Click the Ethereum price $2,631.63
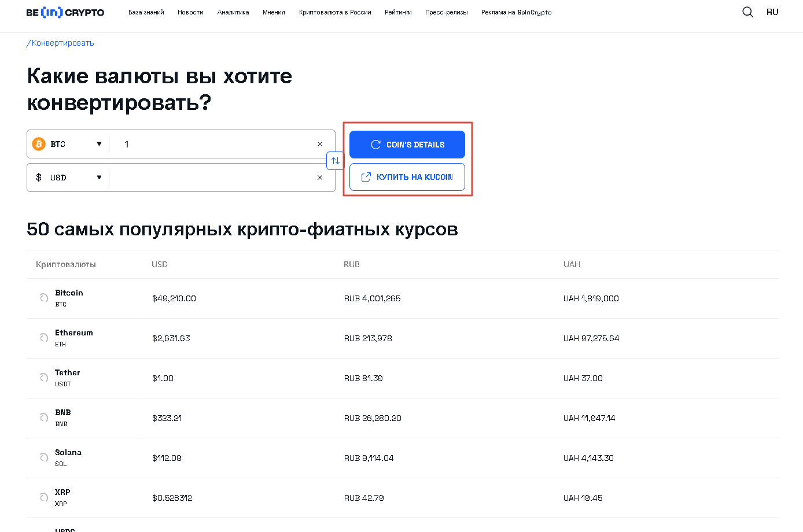Screen dimensions: 803x532 coord(171,338)
